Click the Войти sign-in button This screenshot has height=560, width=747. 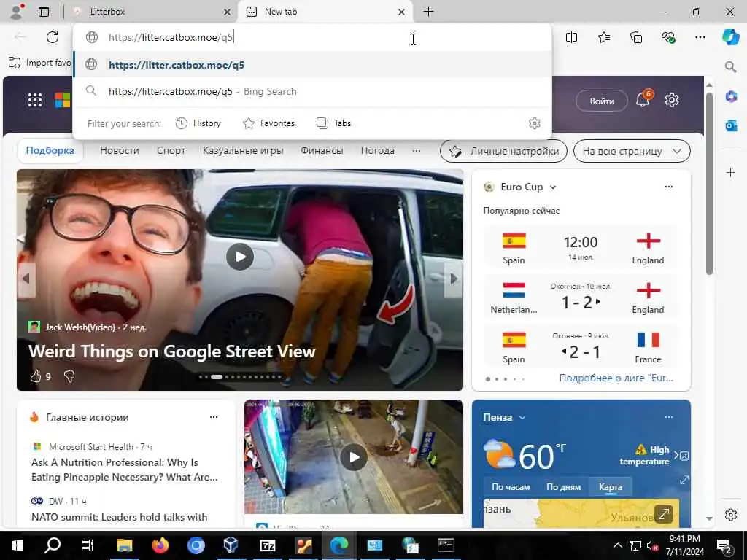pos(602,101)
